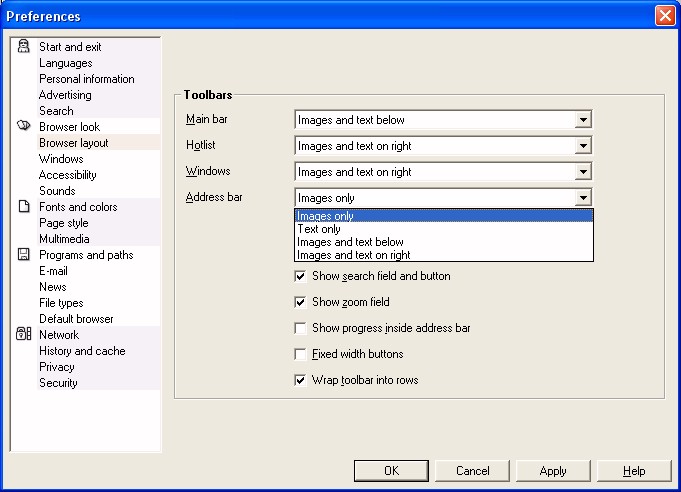Click the Start and exit category icon
This screenshot has width=681, height=492.
point(24,47)
